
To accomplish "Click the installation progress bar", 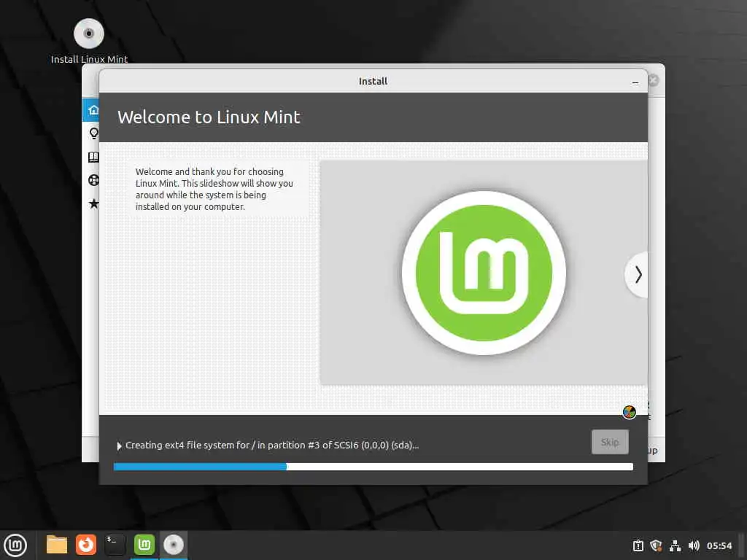I will (373, 467).
